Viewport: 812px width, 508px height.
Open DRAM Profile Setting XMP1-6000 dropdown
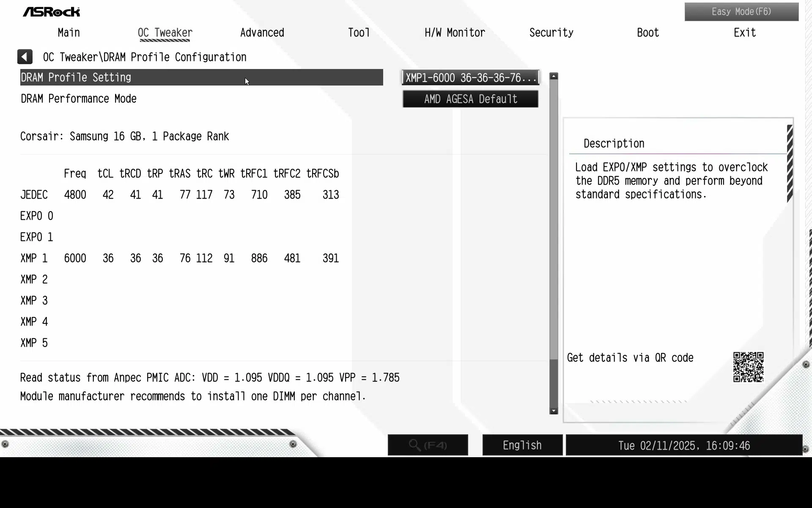(470, 78)
